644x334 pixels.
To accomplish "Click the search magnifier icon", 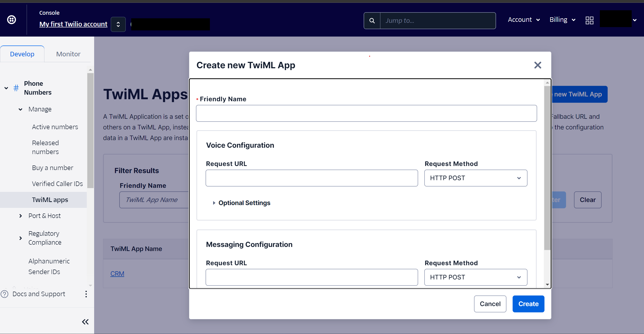I will click(372, 21).
